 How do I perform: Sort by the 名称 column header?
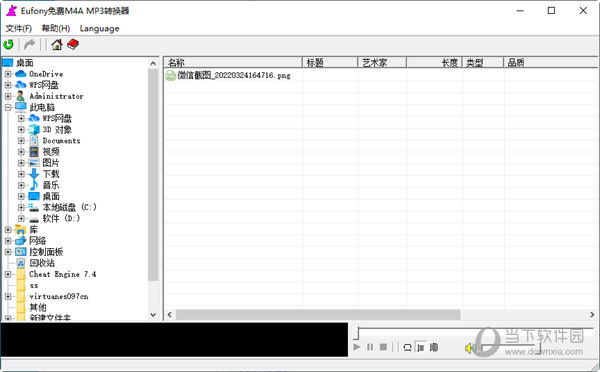pyautogui.click(x=233, y=62)
